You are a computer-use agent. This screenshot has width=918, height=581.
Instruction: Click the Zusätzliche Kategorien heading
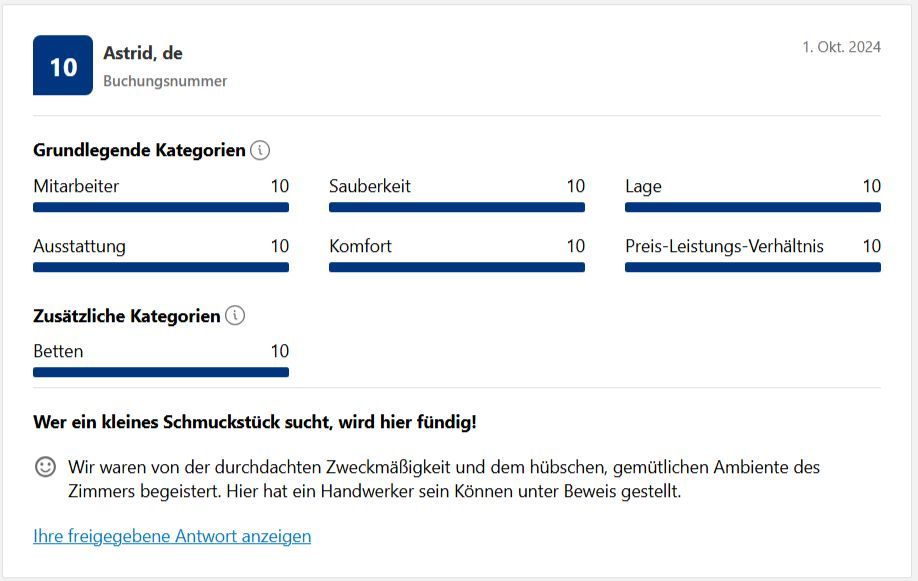click(126, 316)
